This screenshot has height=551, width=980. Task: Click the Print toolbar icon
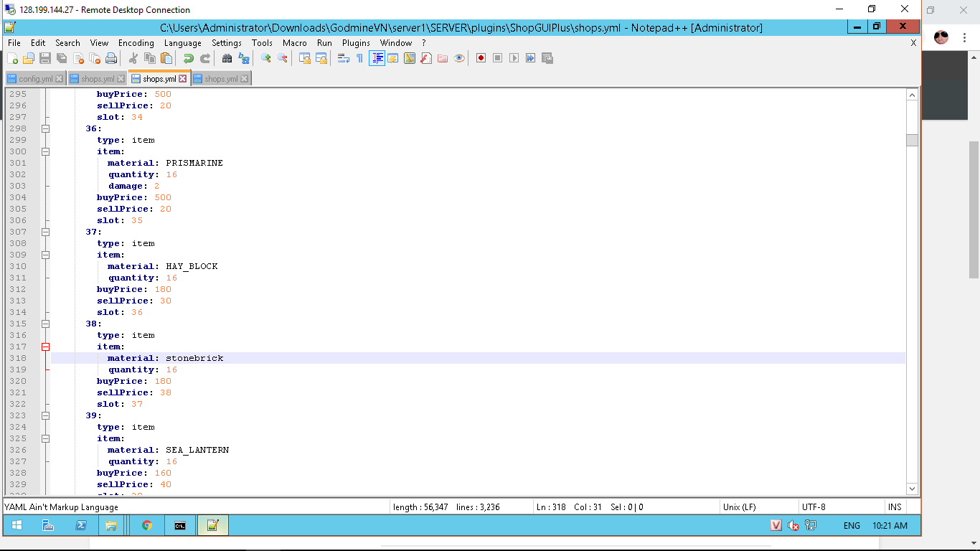coord(111,58)
